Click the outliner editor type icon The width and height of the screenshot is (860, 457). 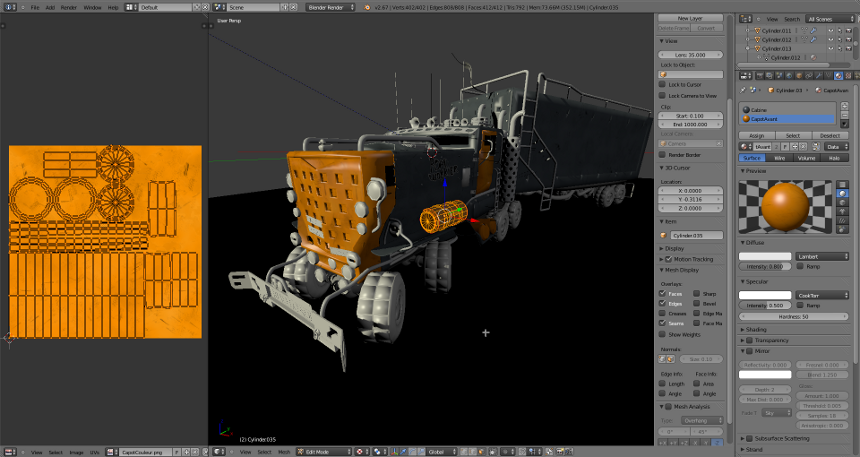(745, 19)
